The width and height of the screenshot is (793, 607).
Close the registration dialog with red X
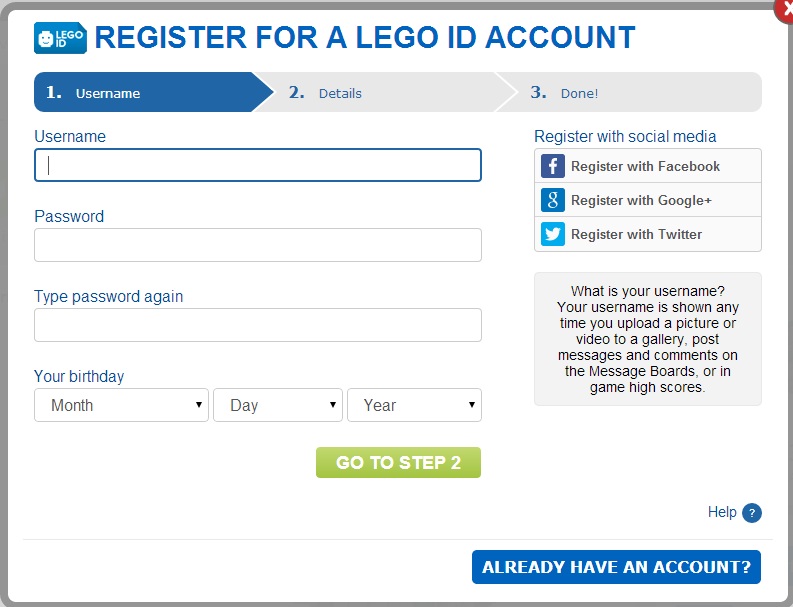click(x=785, y=10)
